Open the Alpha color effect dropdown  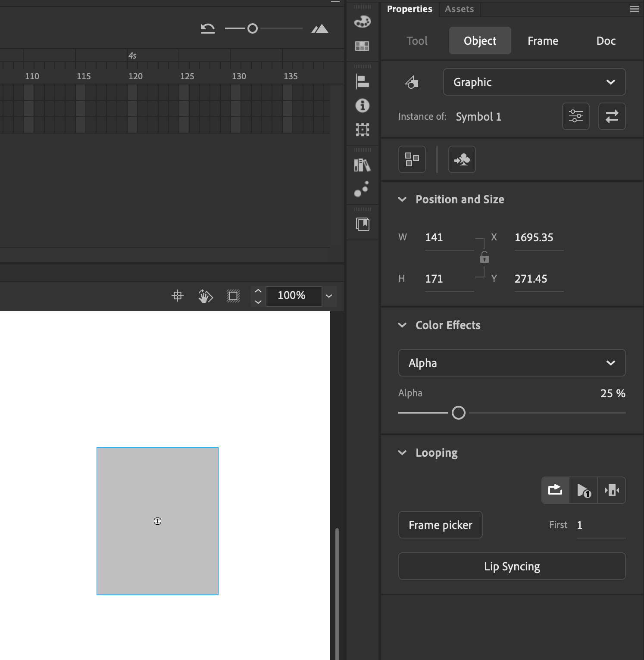512,363
